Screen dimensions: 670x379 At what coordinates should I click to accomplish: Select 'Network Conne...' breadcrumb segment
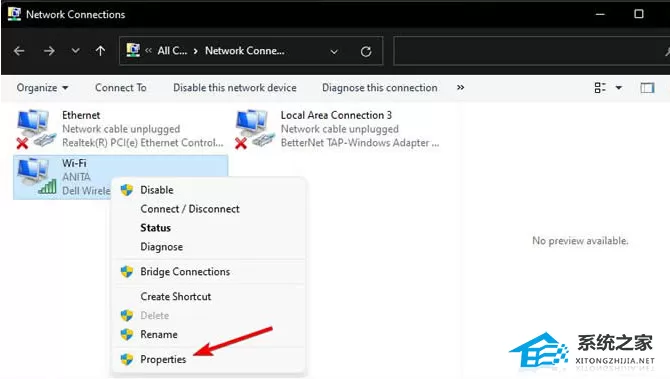pyautogui.click(x=244, y=51)
